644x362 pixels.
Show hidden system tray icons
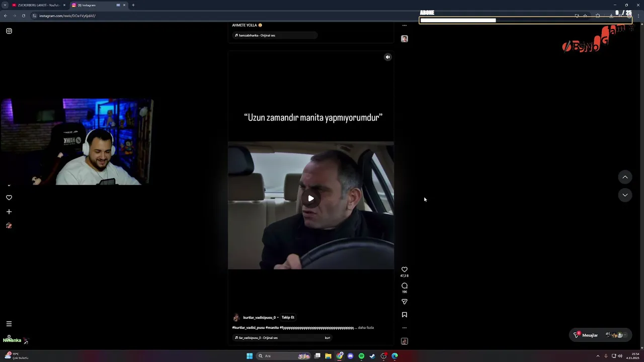[x=598, y=356]
